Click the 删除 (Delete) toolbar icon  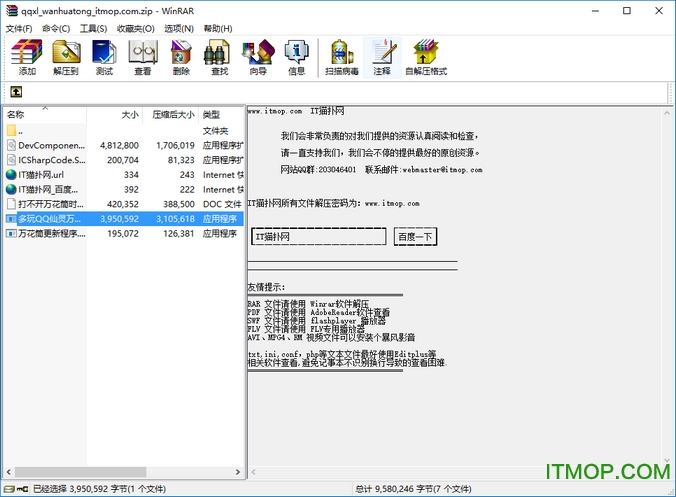pyautogui.click(x=181, y=57)
